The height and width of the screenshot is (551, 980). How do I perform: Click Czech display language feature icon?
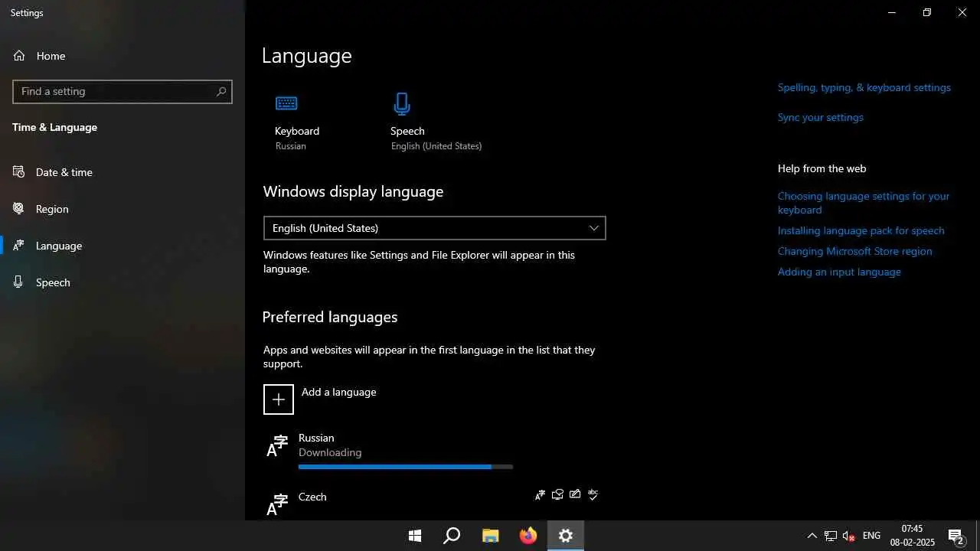pyautogui.click(x=541, y=494)
